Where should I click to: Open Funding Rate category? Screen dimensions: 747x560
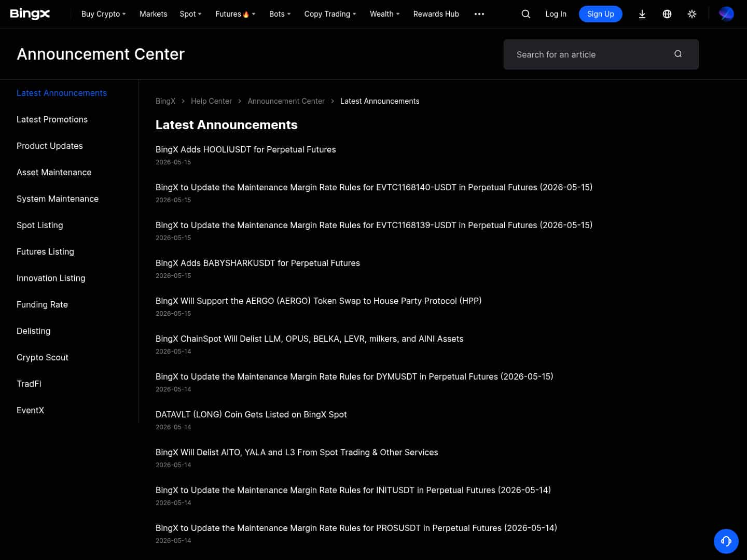click(x=42, y=304)
